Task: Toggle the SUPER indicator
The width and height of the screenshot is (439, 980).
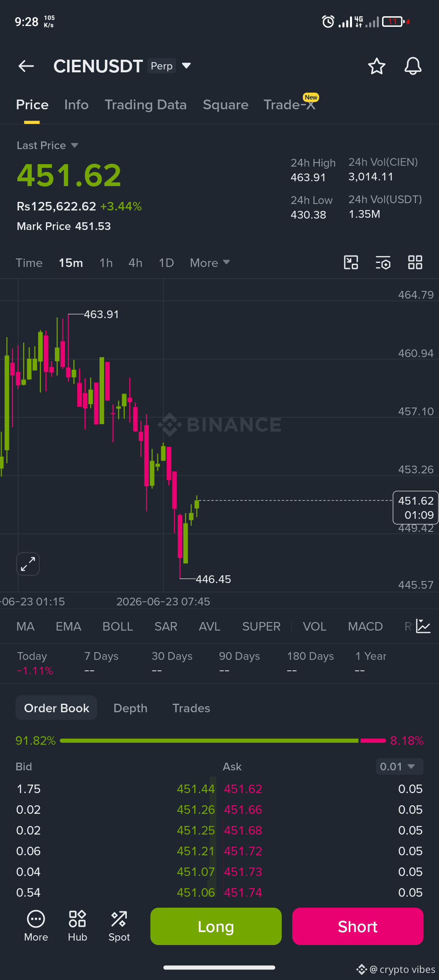Action: (261, 627)
